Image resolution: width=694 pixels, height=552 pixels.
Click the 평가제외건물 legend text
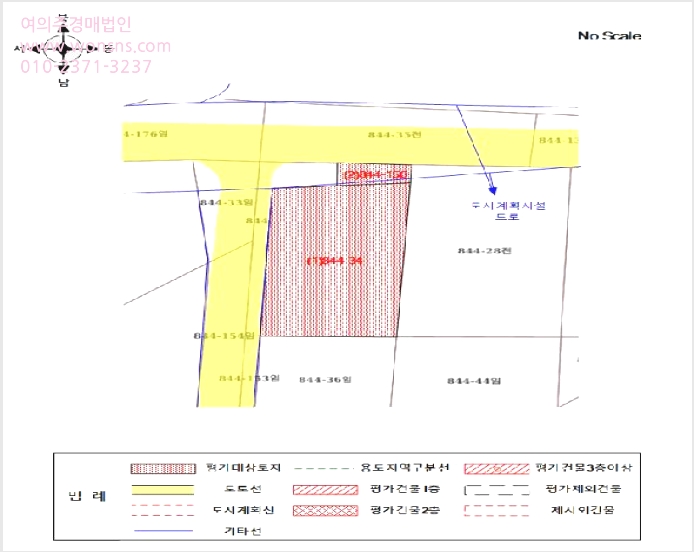pyautogui.click(x=583, y=489)
